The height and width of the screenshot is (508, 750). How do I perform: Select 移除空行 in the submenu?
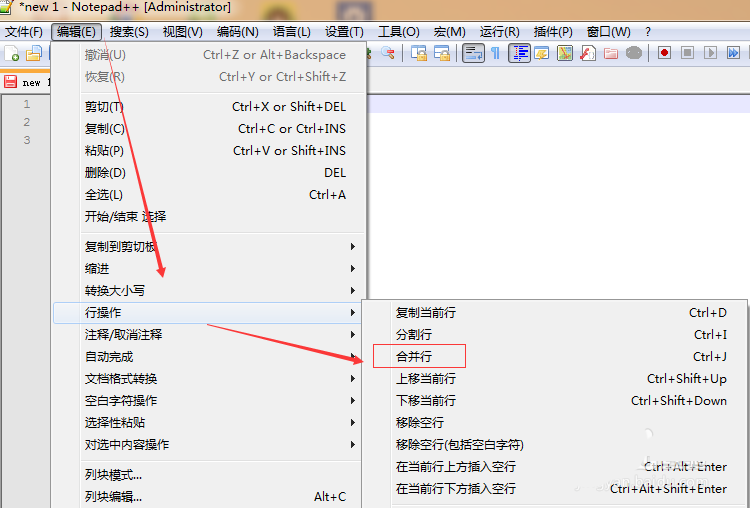click(x=554, y=423)
